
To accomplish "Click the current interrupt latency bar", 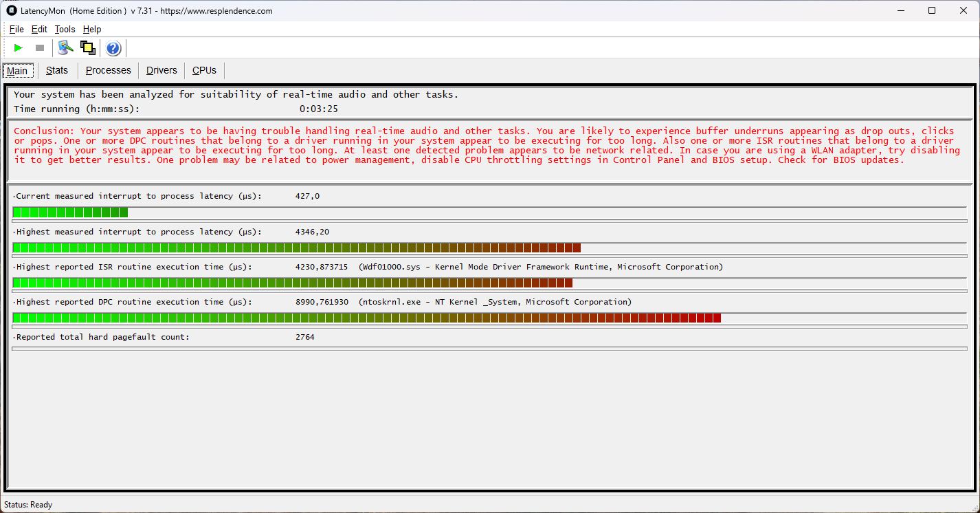I will [x=70, y=212].
